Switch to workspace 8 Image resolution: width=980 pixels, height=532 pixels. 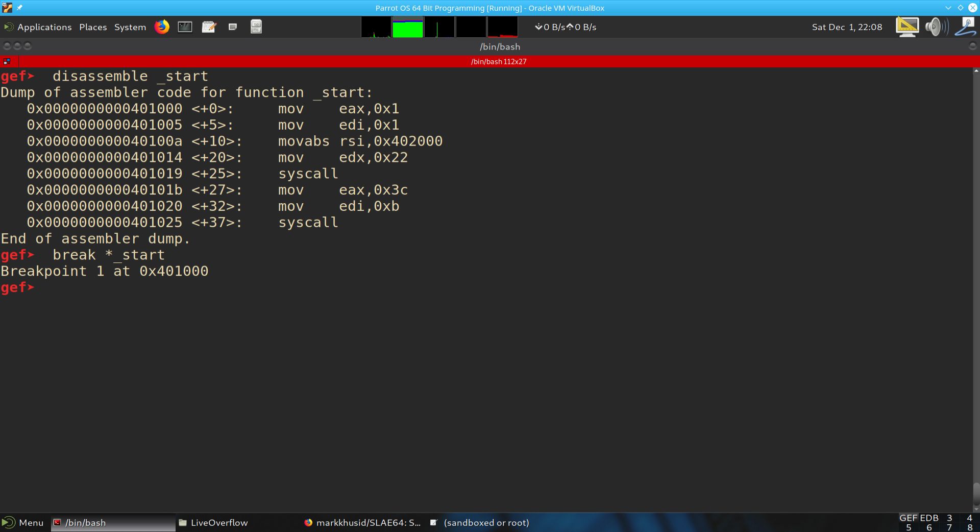coord(970,527)
